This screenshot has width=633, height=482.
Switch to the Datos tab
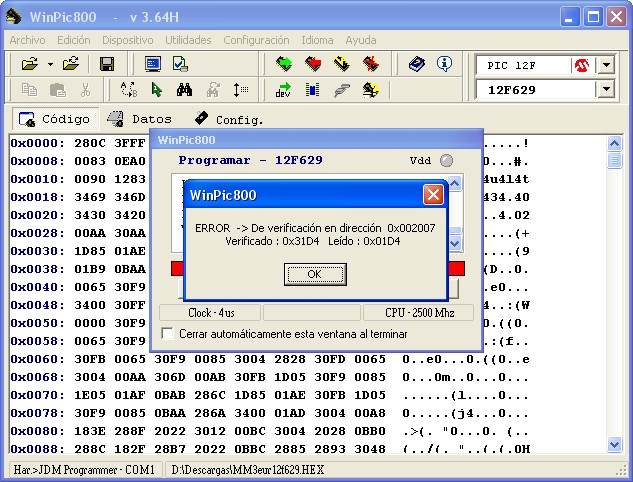(x=140, y=119)
